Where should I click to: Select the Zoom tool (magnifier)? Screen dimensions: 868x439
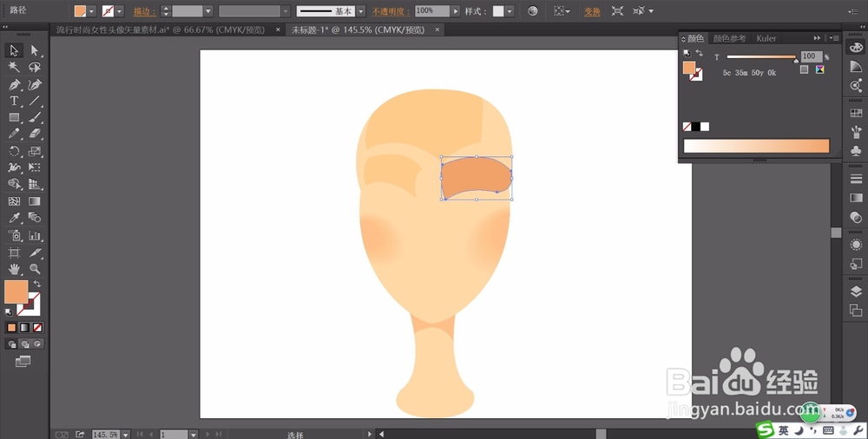pyautogui.click(x=35, y=269)
